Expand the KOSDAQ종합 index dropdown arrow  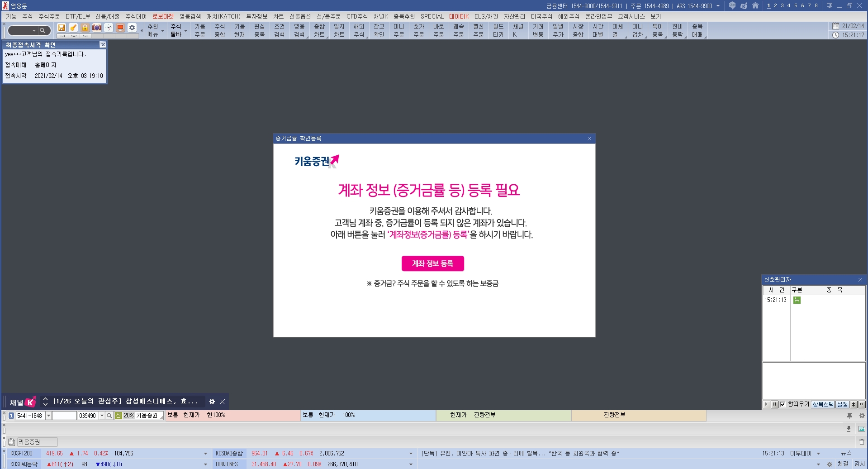point(411,453)
